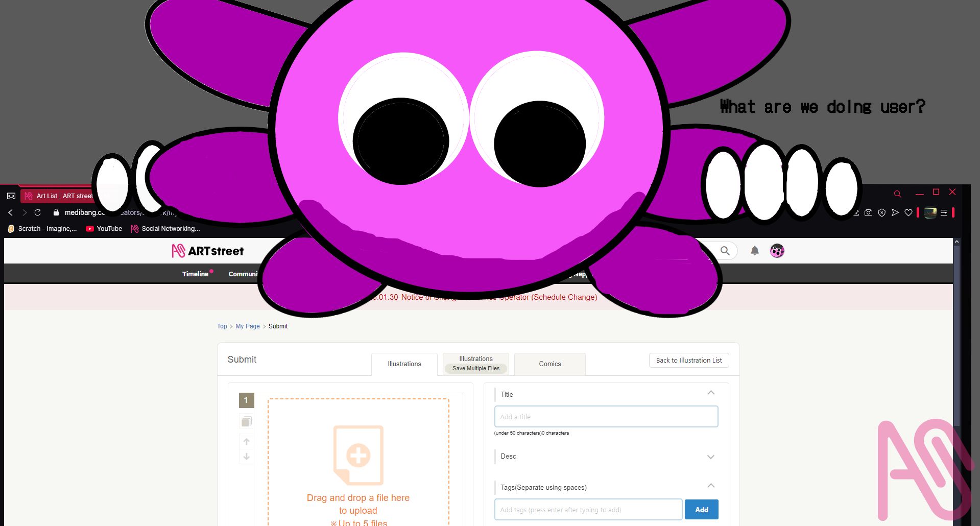Click the GX Corner gamepad icon
Viewport: 980px width, 526px height.
tap(11, 196)
